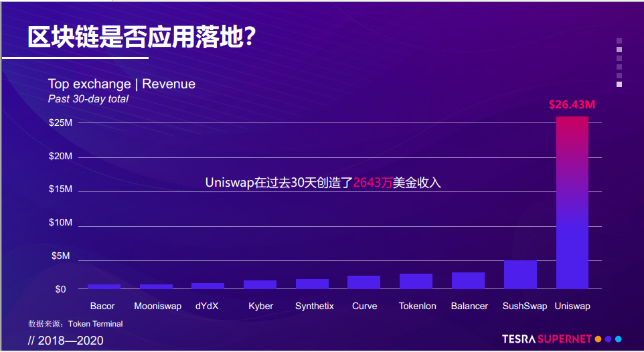Image resolution: width=644 pixels, height=352 pixels.
Task: Click the $25M y-axis label
Action: (x=60, y=123)
